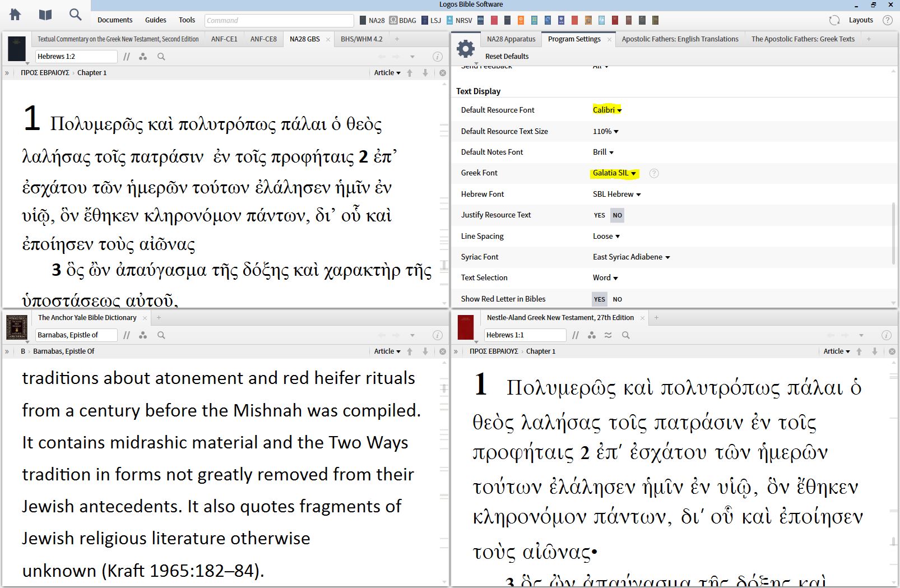Set Show Red Letter in Bibles to Yes
Screen dimensions: 900x588
(600, 299)
